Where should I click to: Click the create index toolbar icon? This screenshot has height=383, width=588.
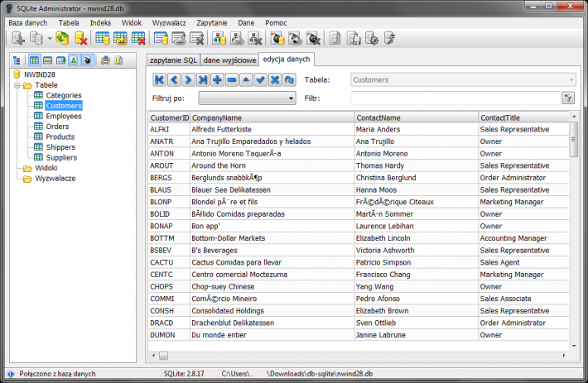coord(161,38)
